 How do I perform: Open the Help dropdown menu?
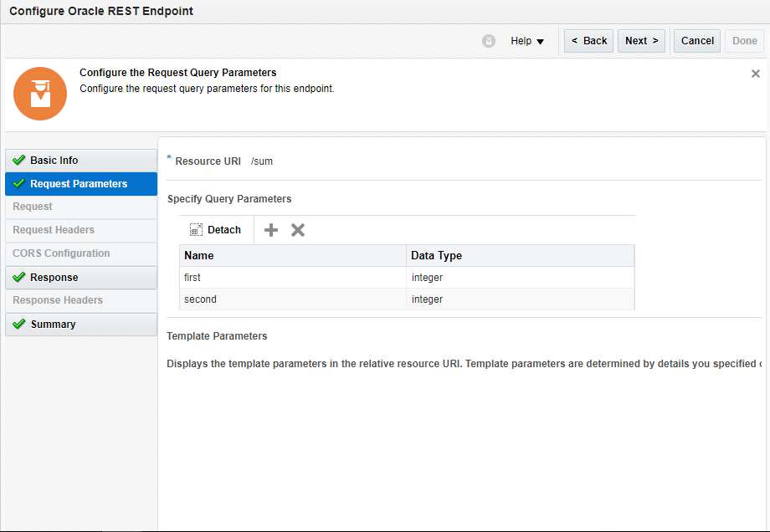527,41
